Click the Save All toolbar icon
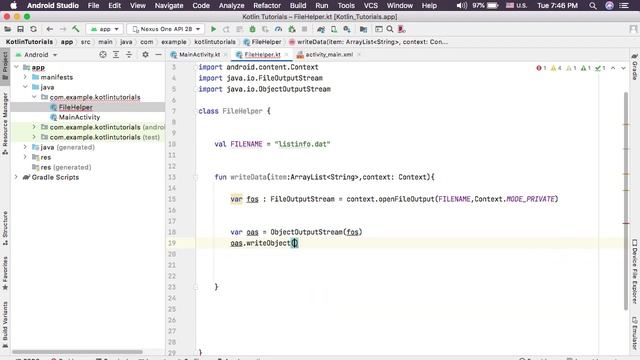640x360 pixels. pyautogui.click(x=20, y=29)
